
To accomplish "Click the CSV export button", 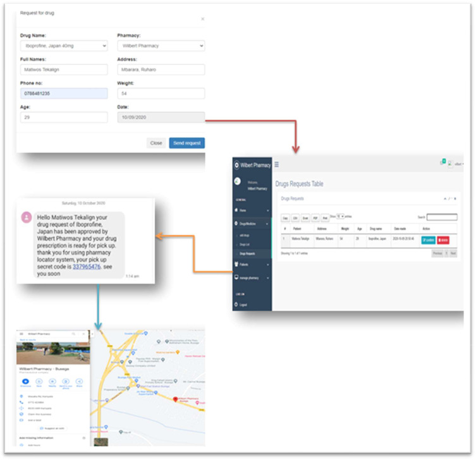I will (x=295, y=218).
